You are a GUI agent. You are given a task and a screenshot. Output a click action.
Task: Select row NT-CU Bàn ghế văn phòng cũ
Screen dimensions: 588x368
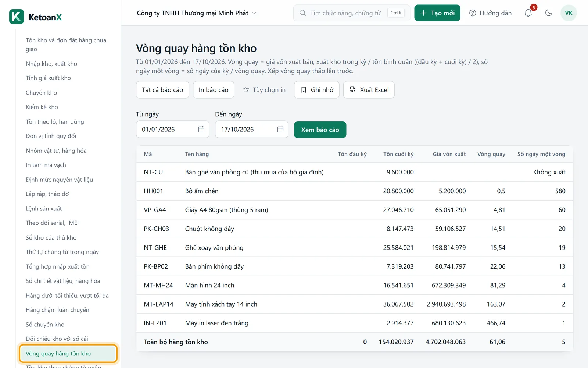(x=354, y=172)
